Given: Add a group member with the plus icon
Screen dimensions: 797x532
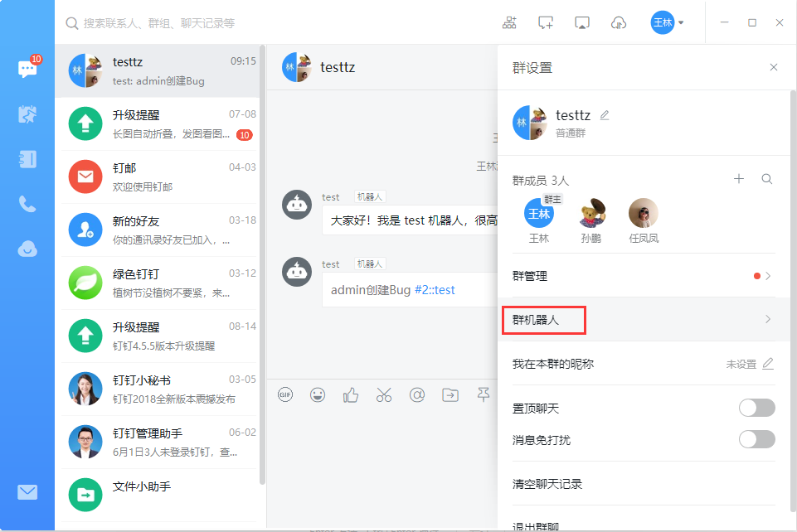Looking at the screenshot, I should pyautogui.click(x=739, y=179).
